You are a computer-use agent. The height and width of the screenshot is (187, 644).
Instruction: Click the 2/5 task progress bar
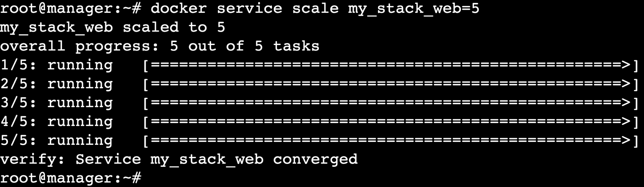click(x=391, y=84)
